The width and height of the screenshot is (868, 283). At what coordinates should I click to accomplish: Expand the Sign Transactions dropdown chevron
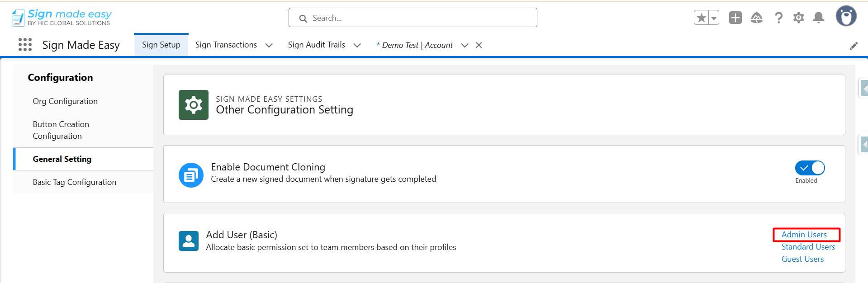[x=269, y=45]
